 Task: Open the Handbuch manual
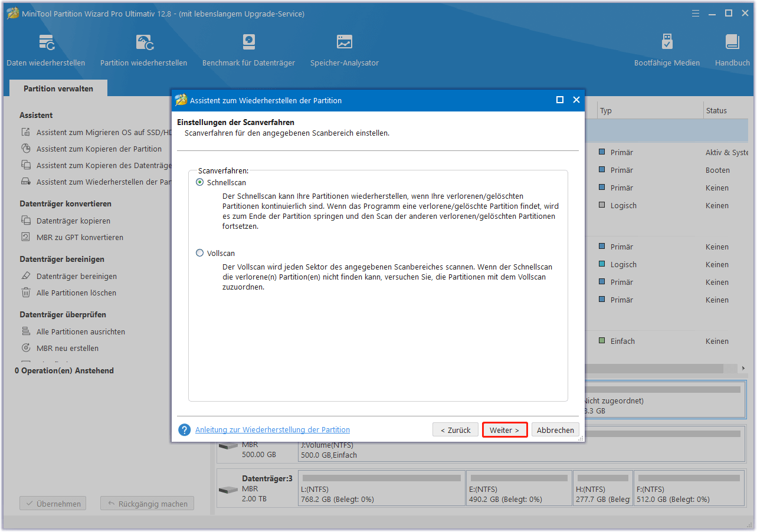(732, 50)
